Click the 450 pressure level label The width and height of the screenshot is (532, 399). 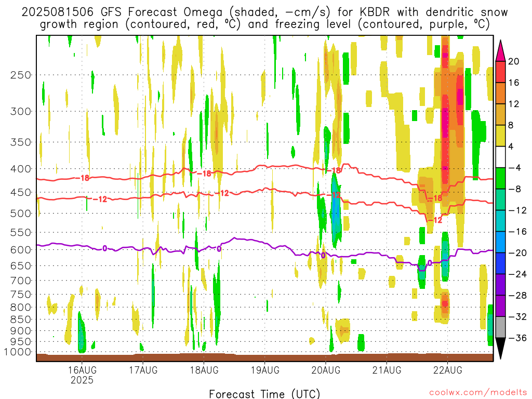[x=20, y=192]
